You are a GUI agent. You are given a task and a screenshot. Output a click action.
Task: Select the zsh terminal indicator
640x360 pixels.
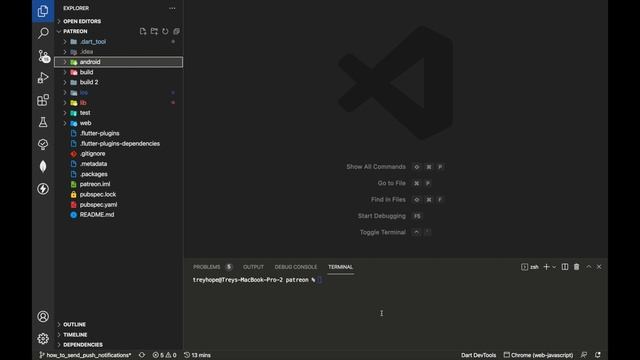coord(529,267)
